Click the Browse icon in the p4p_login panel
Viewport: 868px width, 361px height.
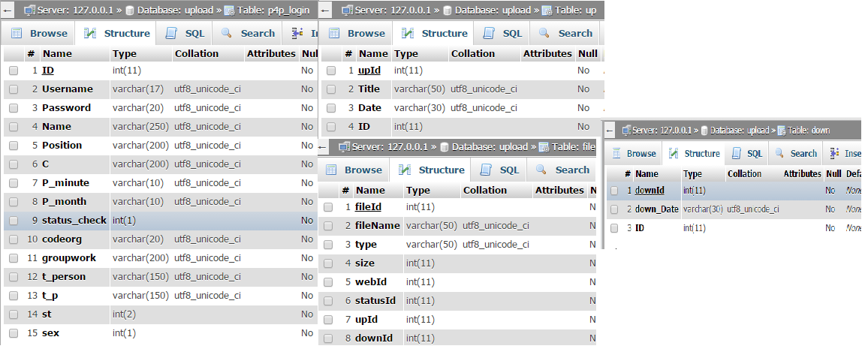(x=17, y=33)
